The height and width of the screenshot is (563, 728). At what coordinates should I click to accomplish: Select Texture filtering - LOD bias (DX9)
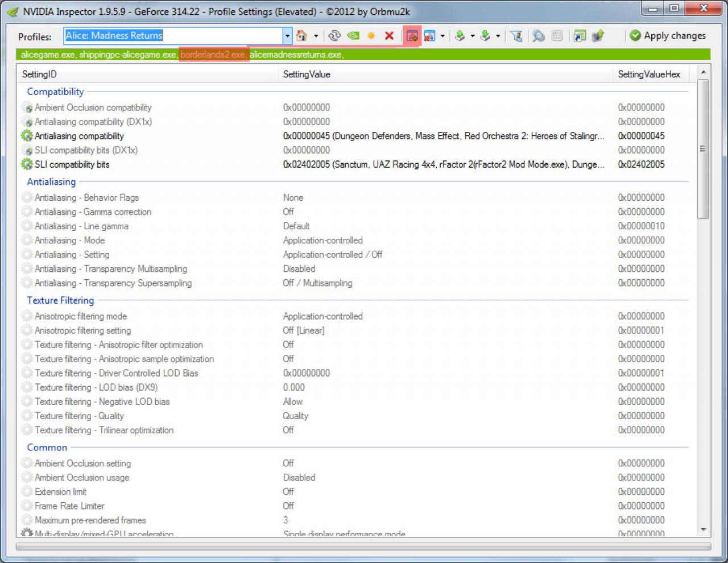(96, 387)
